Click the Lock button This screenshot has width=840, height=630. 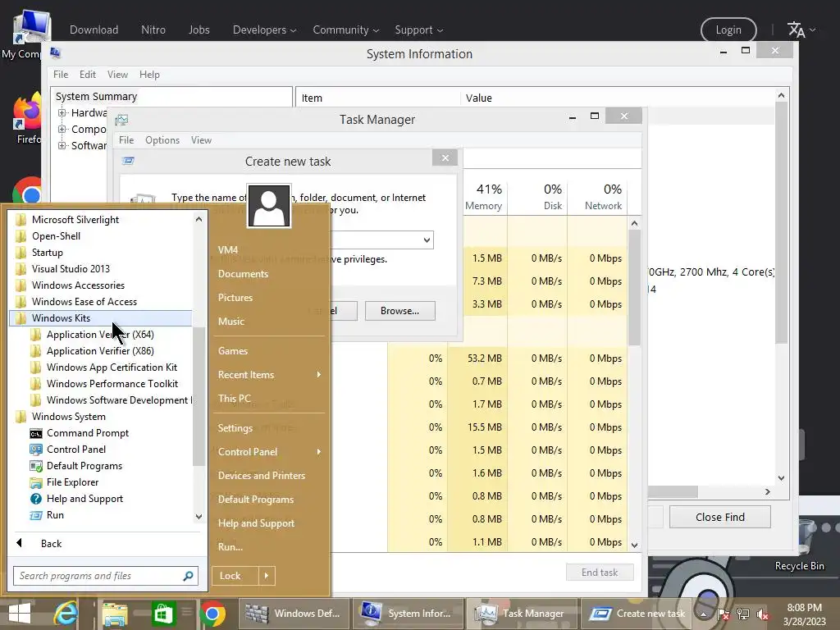click(x=235, y=576)
